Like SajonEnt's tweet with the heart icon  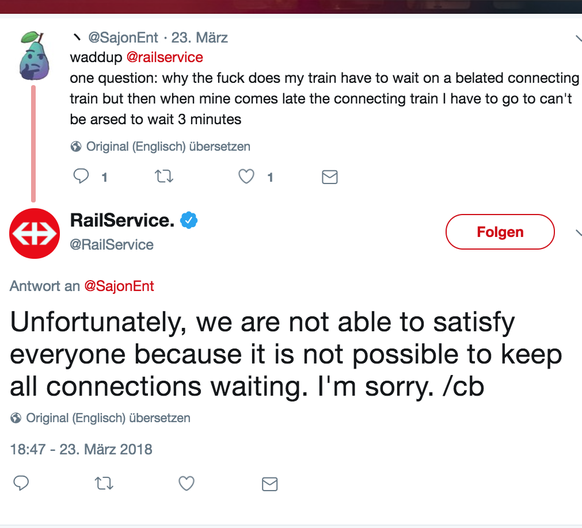[x=246, y=176]
